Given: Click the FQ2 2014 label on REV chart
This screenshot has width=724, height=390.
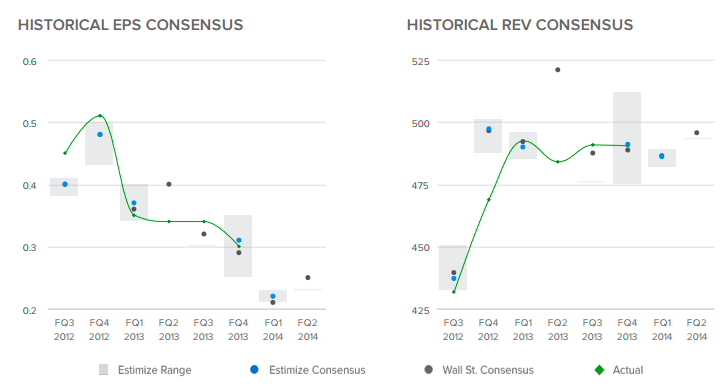Looking at the screenshot, I should click(696, 330).
